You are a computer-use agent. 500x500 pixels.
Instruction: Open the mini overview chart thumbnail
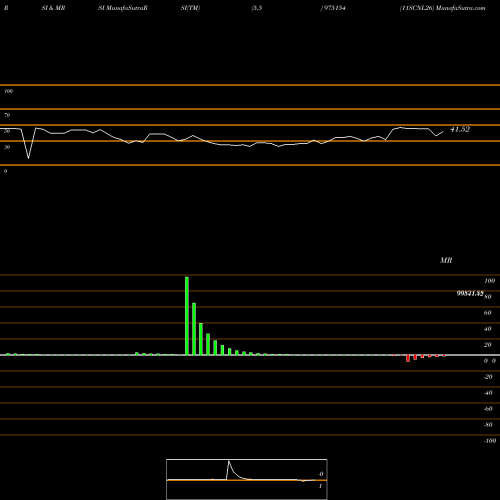[x=247, y=479]
